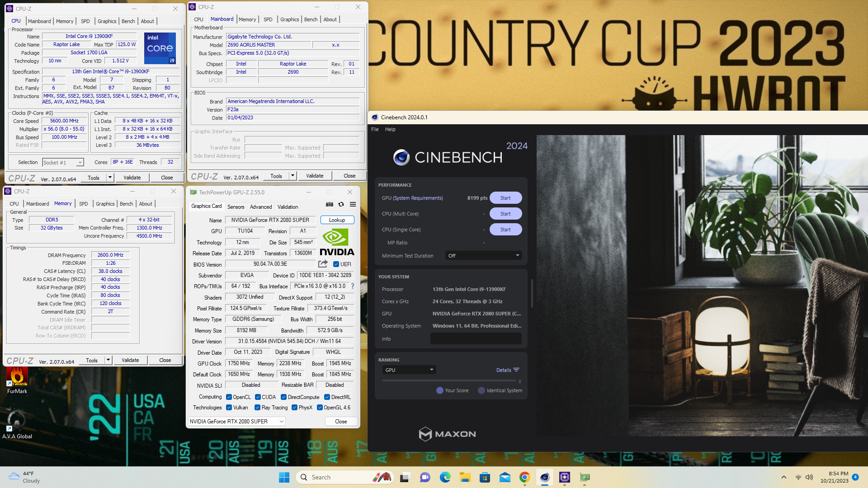Screen dimensions: 868x488
Task: Start the CPU Single Core benchmark
Action: click(x=505, y=230)
